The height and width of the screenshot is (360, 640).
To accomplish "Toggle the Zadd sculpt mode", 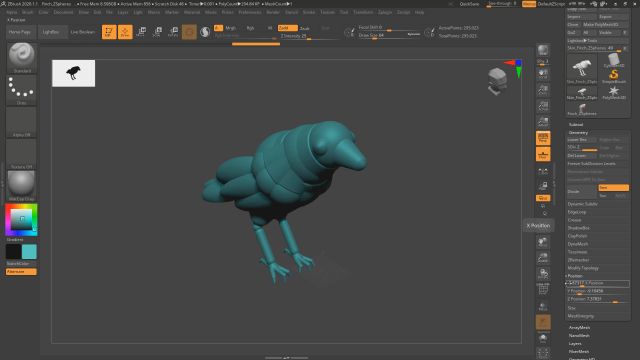I will [x=287, y=28].
